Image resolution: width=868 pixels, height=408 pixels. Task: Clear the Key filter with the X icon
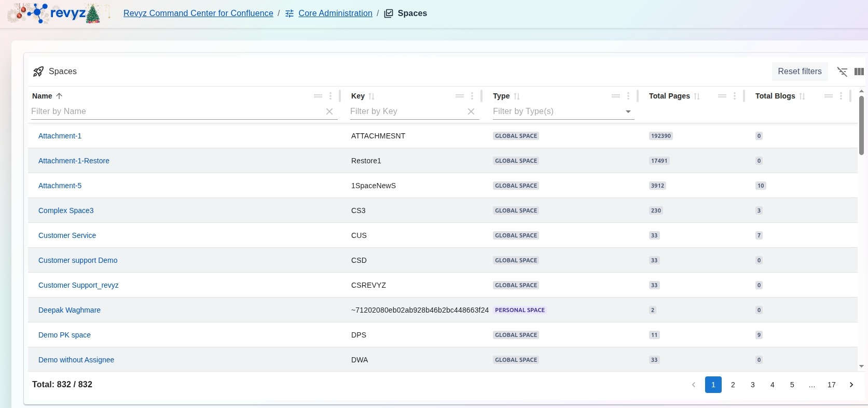471,111
